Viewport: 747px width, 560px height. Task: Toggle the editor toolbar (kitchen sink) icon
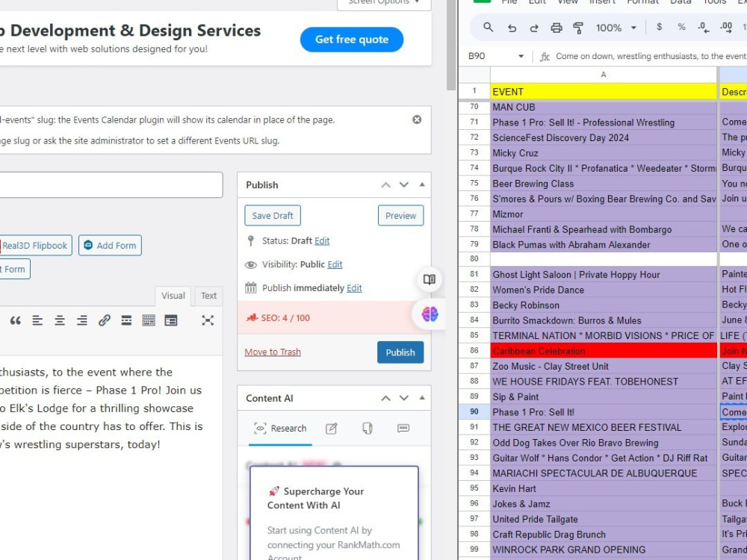pos(149,320)
